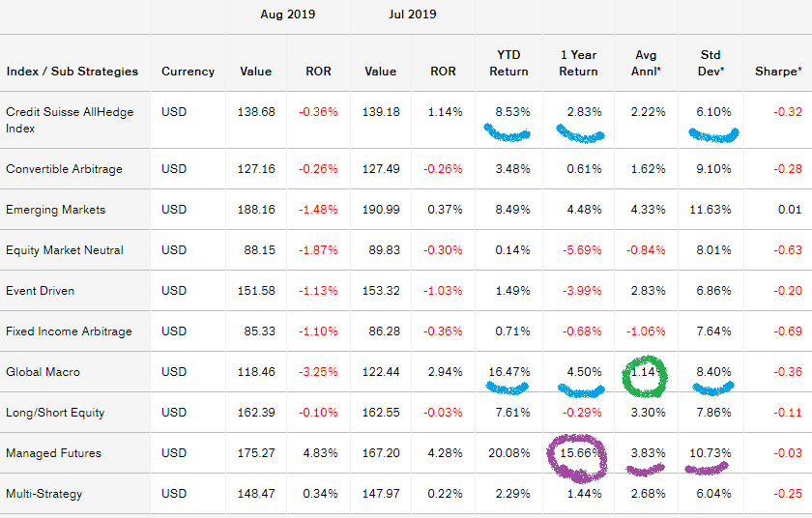Image resolution: width=812 pixels, height=518 pixels.
Task: Select the YTD Return column header
Action: pos(508,63)
